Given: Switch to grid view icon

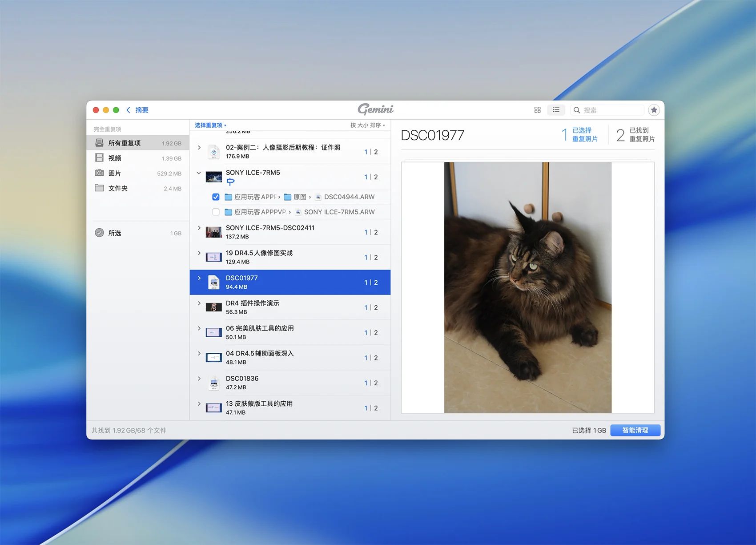Looking at the screenshot, I should 537,110.
